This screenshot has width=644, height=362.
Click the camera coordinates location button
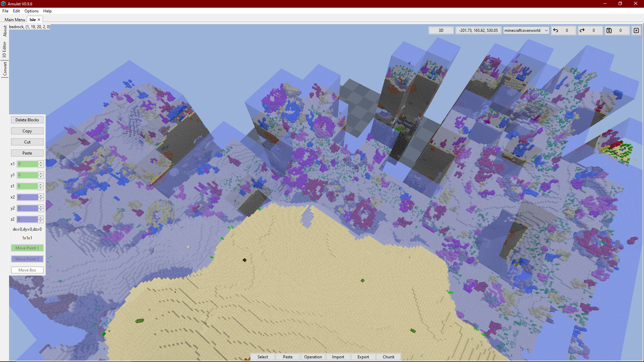click(x=478, y=31)
